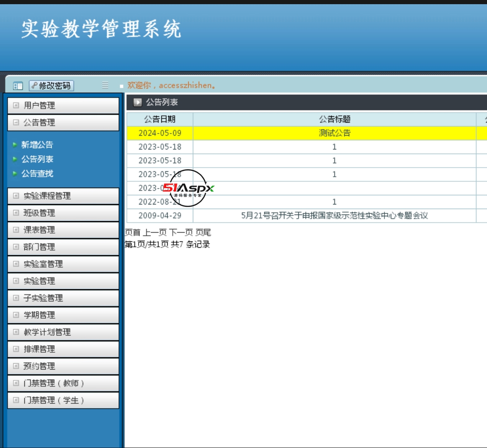Image resolution: width=487 pixels, height=448 pixels.
Task: Click the play icon beside 公告列表 header
Action: pos(137,102)
